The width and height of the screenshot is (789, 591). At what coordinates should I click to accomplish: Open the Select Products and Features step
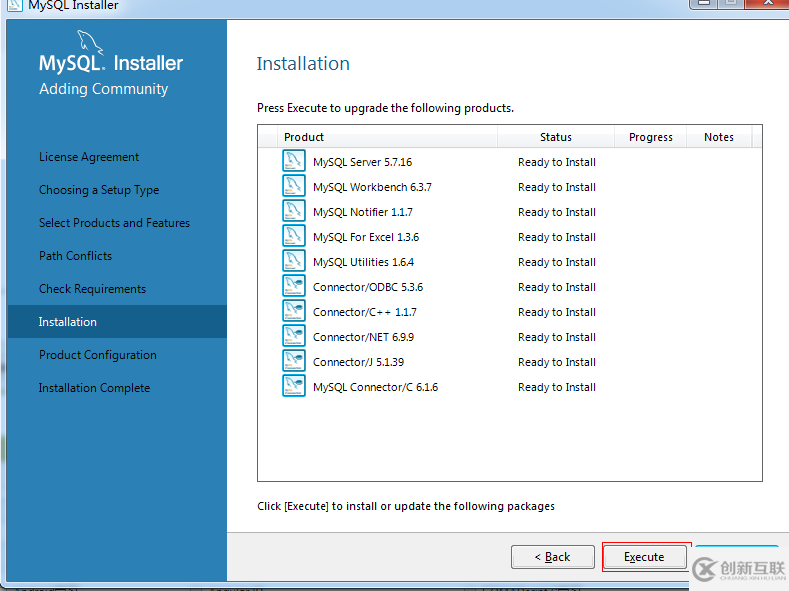click(114, 223)
